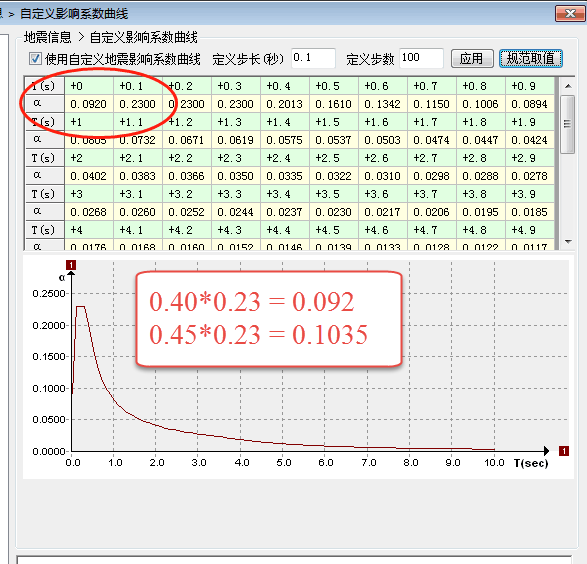Toggle 使用自定义地震影响系数曲线 checkbox

point(35,58)
